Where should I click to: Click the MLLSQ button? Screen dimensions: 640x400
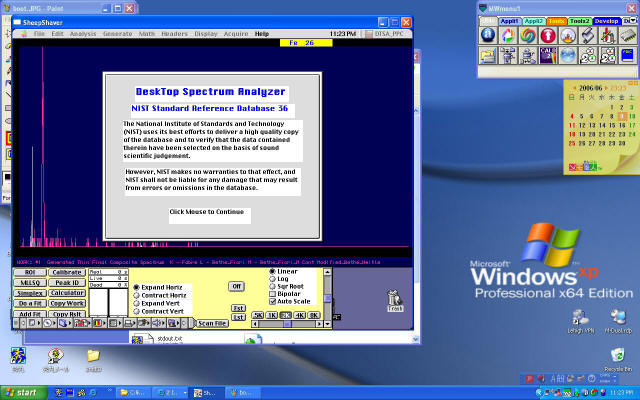click(x=30, y=282)
